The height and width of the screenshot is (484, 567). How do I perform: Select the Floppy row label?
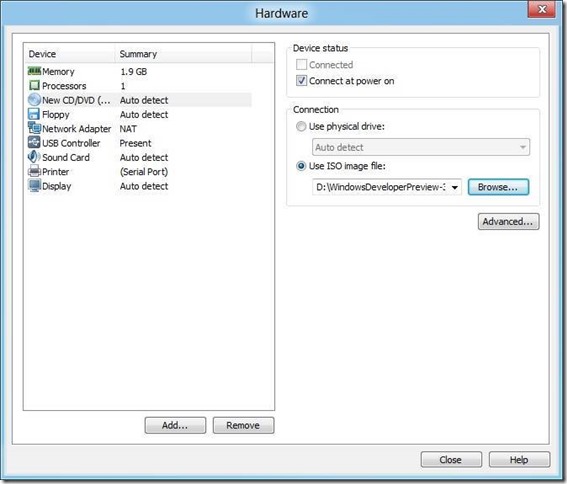(x=56, y=115)
